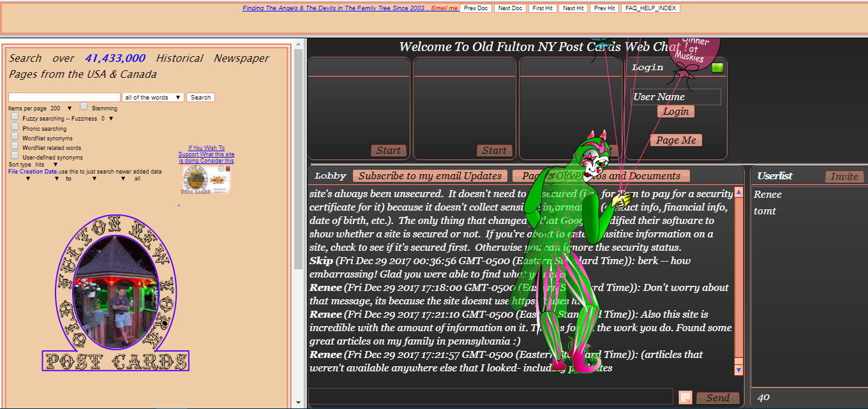Image resolution: width=868 pixels, height=409 pixels.
Task: Click Next Doc in top navigation
Action: coord(510,8)
